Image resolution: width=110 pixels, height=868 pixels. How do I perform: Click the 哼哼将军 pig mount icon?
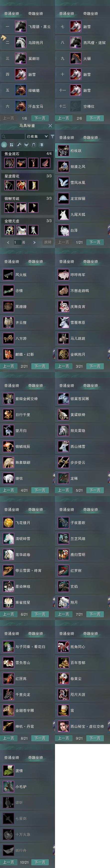pyautogui.click(x=63, y=275)
